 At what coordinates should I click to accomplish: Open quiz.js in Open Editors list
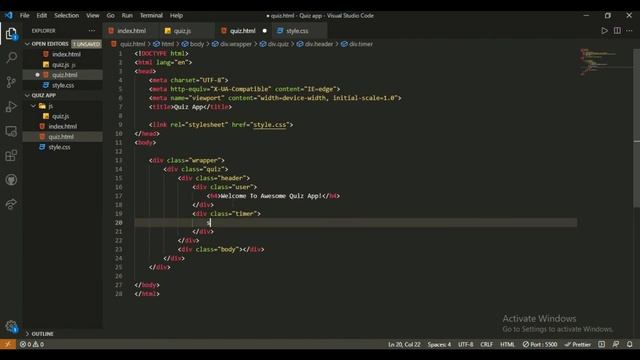point(62,64)
